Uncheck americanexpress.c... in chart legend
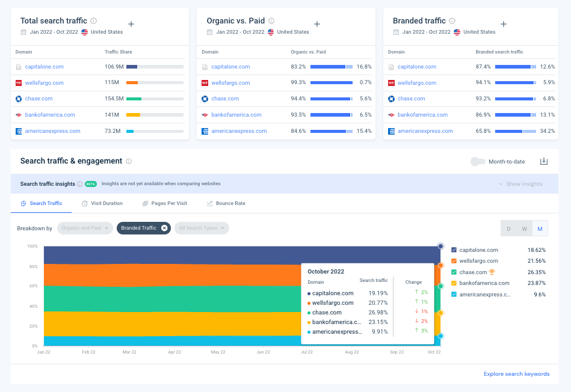This screenshot has width=571, height=392. click(x=454, y=295)
